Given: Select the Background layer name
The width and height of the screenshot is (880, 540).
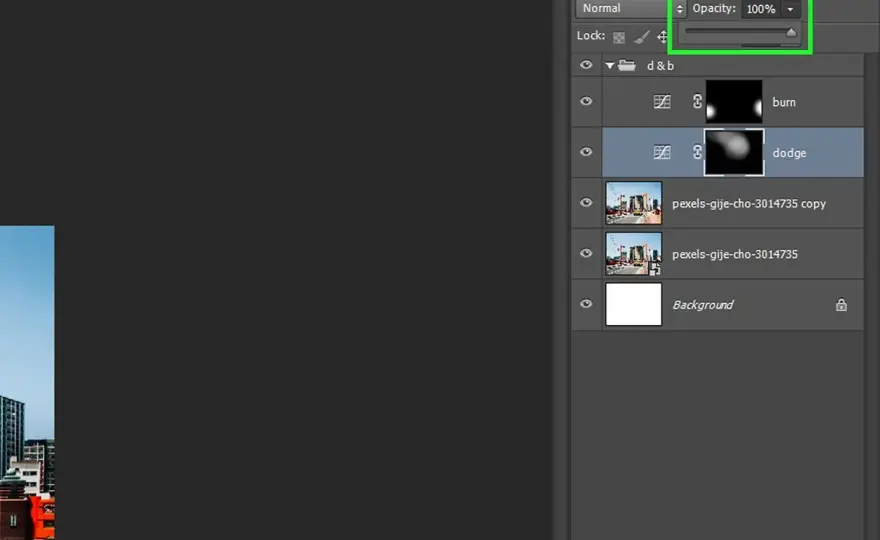Looking at the screenshot, I should [x=703, y=305].
